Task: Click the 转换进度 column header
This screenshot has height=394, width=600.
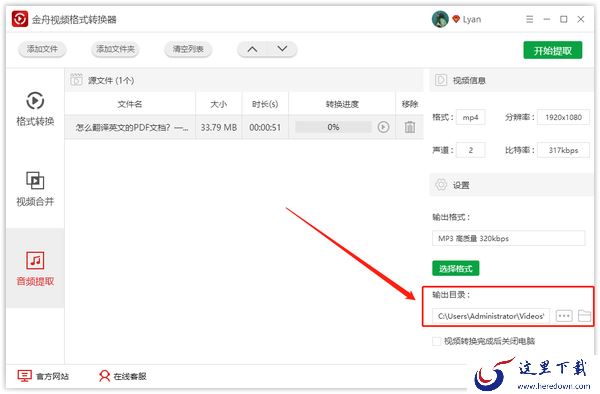Action: coord(342,104)
